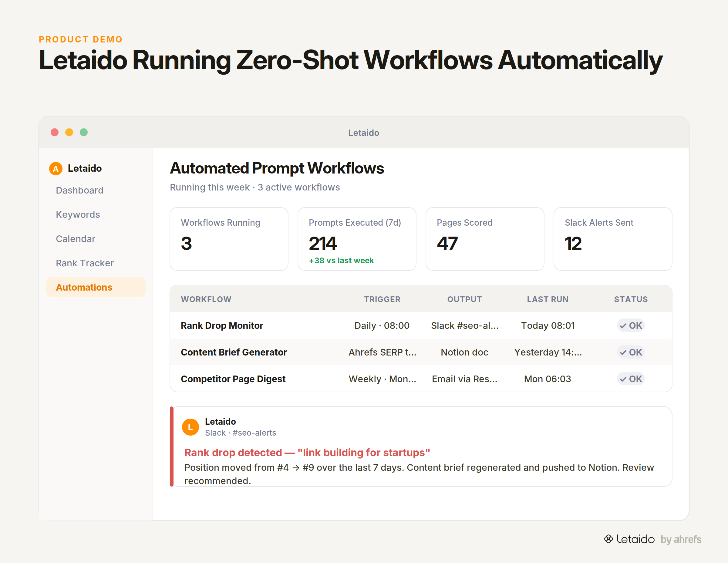The image size is (728, 563).
Task: Click the "Ahrefs SERP t..." trigger cell
Action: (x=382, y=352)
